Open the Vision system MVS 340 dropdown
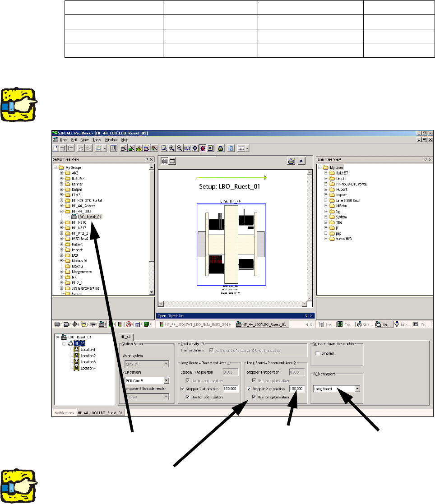This screenshot has width=435, height=504. [166, 364]
